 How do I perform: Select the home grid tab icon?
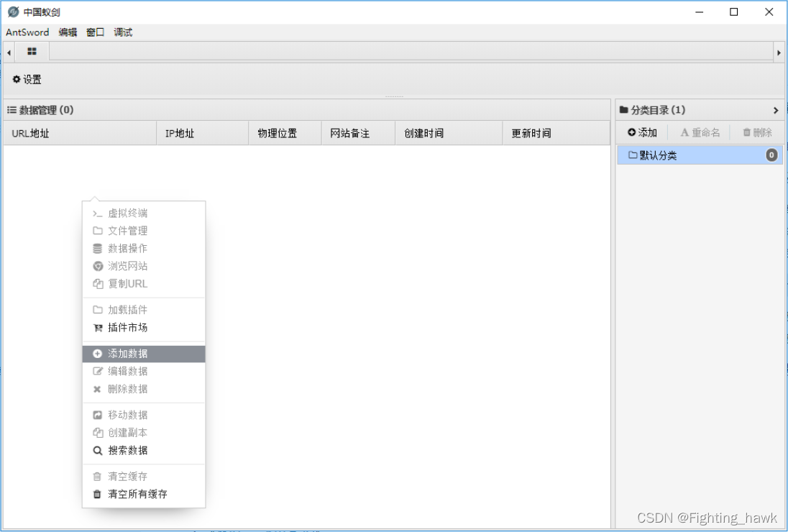pyautogui.click(x=32, y=52)
